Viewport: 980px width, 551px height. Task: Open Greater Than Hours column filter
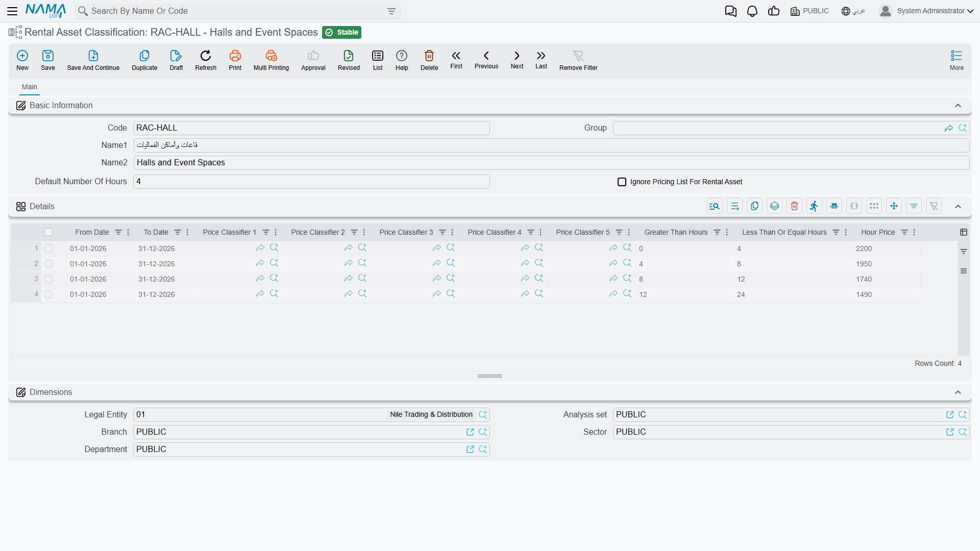(x=717, y=232)
